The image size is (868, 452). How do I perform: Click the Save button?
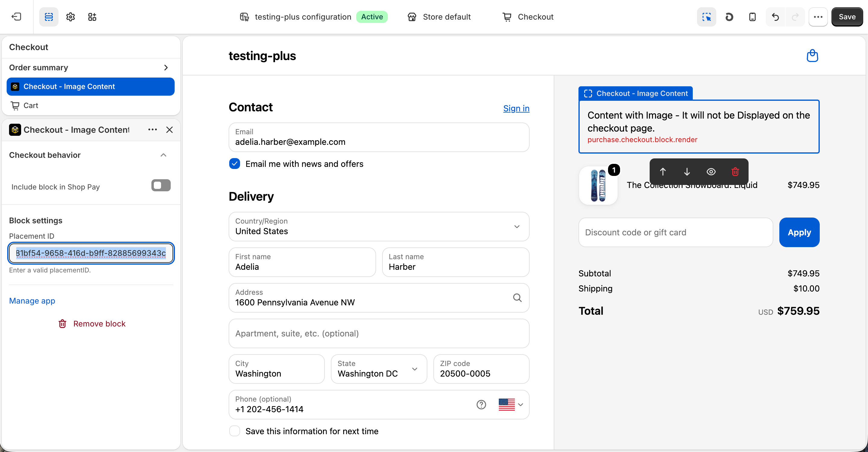(x=847, y=17)
